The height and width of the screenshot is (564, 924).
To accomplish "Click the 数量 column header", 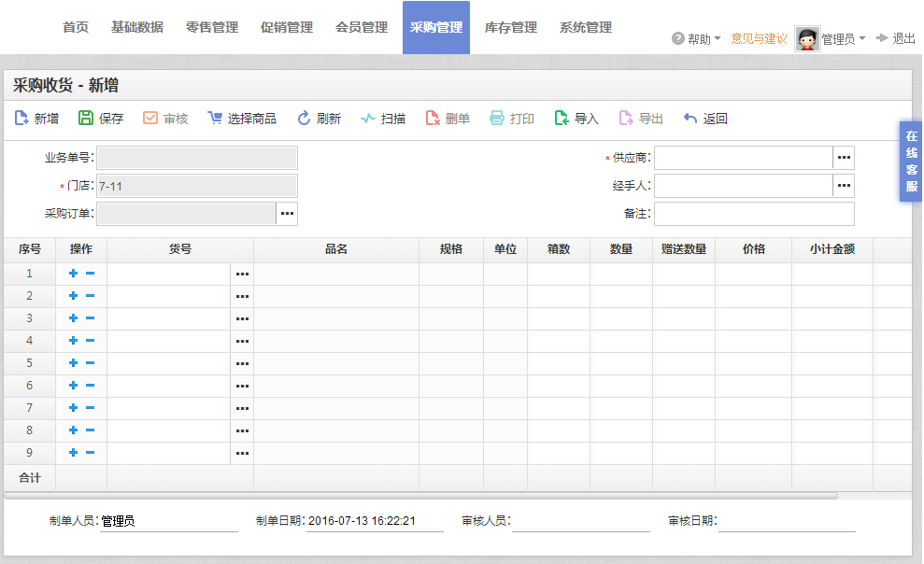I will pos(621,249).
